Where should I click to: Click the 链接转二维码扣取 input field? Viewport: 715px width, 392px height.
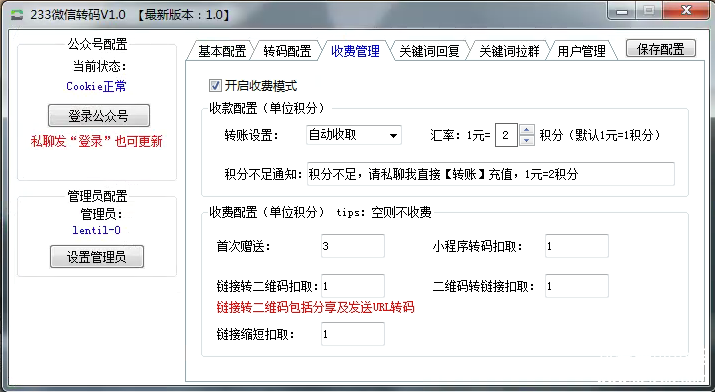pos(352,286)
